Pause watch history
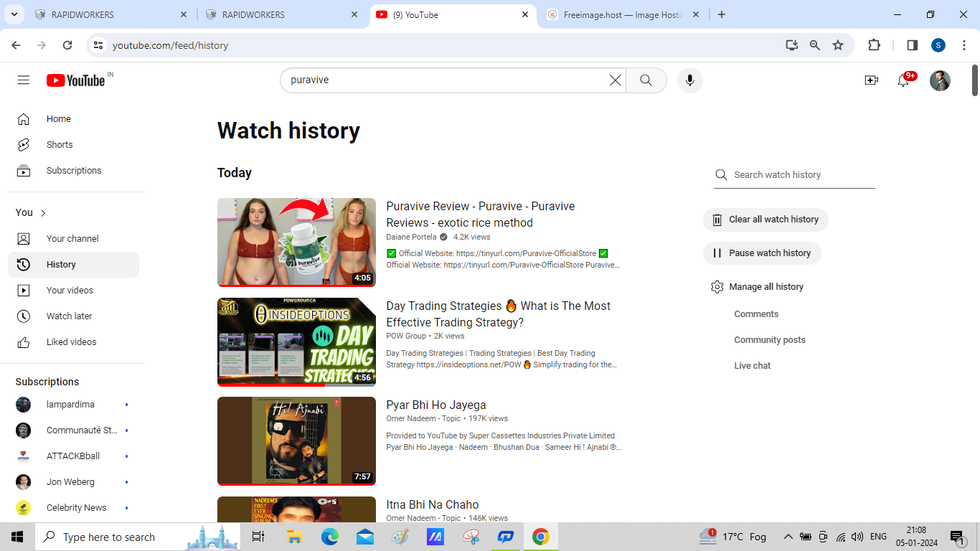Viewport: 980px width, 551px height. [x=762, y=253]
